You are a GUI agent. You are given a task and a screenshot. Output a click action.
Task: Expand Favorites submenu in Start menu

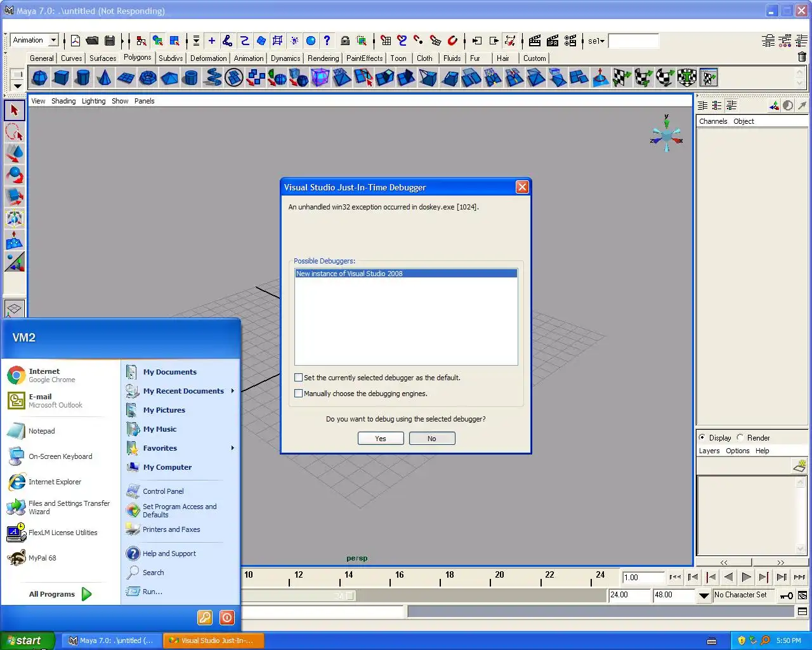233,448
